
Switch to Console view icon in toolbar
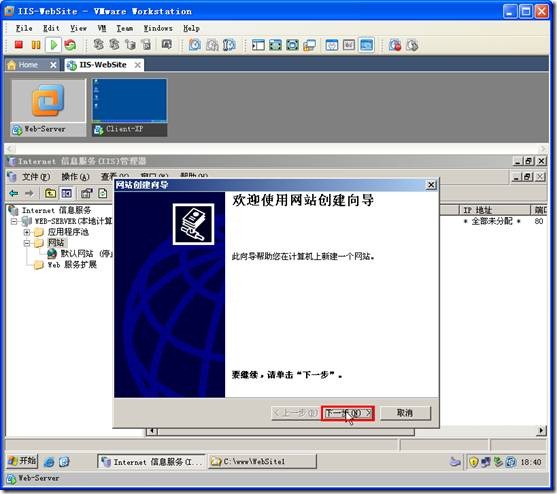coord(366,45)
